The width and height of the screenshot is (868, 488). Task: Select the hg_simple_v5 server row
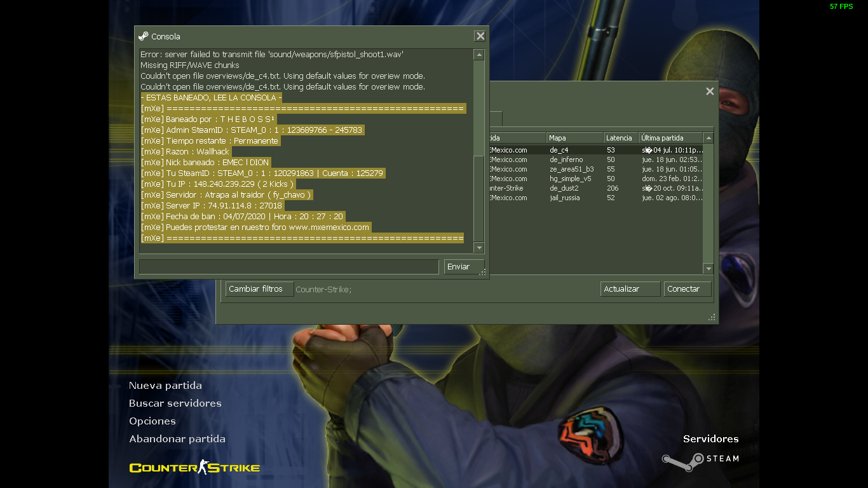(x=595, y=179)
